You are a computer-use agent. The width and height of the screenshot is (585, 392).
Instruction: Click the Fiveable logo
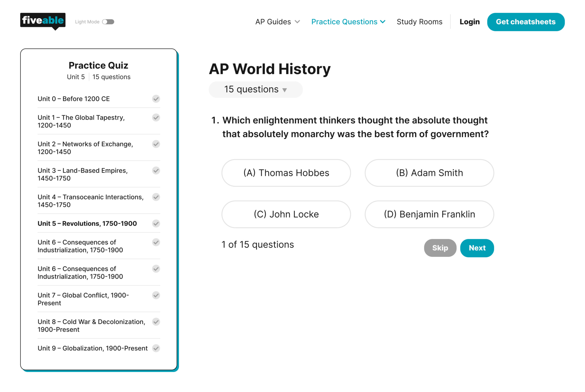point(43,21)
